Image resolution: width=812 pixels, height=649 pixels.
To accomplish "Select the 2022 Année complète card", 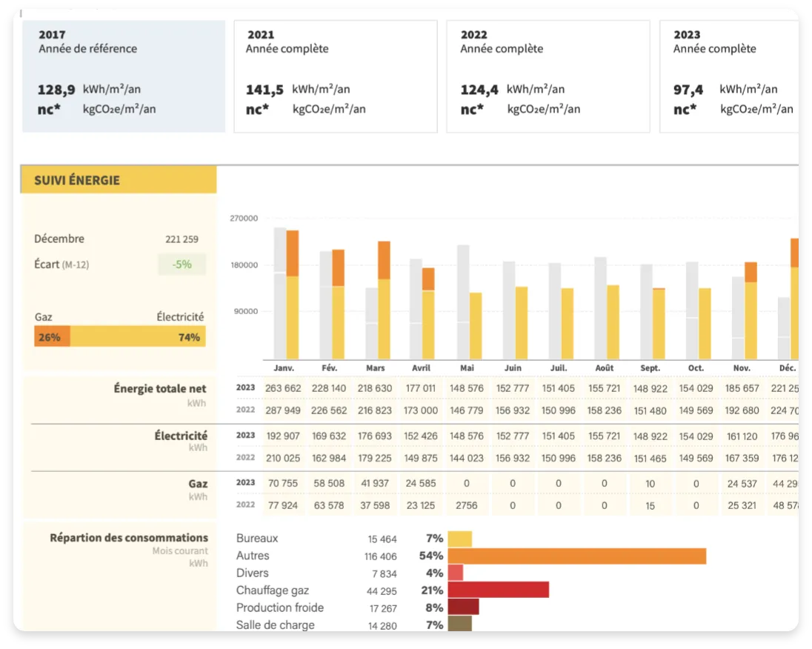I will 548,76.
